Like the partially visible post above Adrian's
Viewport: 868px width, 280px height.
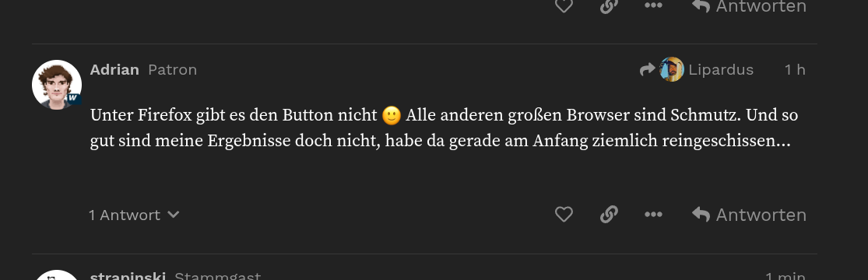[564, 6]
